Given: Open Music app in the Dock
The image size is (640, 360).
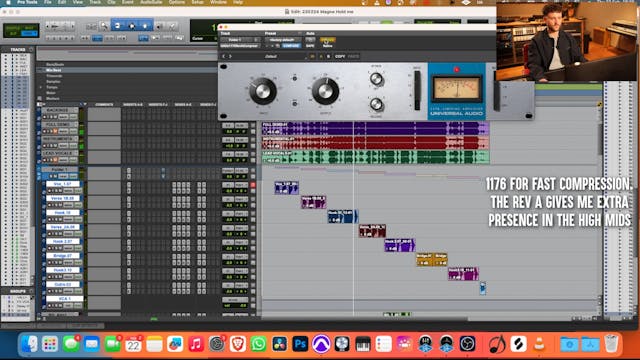Looking at the screenshot, I should click(x=196, y=344).
